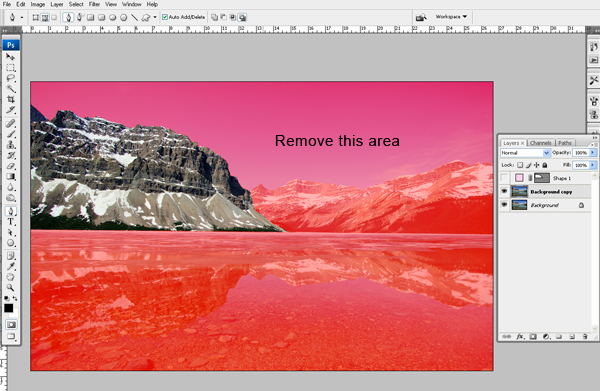This screenshot has width=600, height=391.
Task: Click the Freeform Pen option in options bar
Action: (80, 17)
